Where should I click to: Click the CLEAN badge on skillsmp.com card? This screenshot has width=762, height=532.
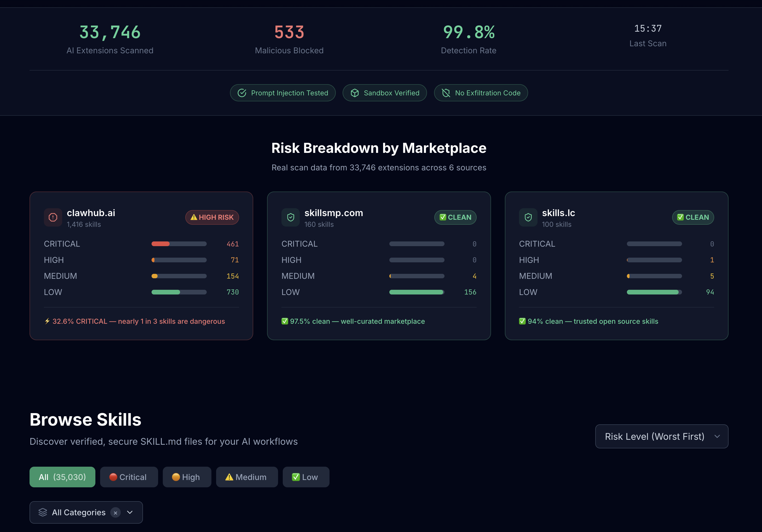(455, 217)
